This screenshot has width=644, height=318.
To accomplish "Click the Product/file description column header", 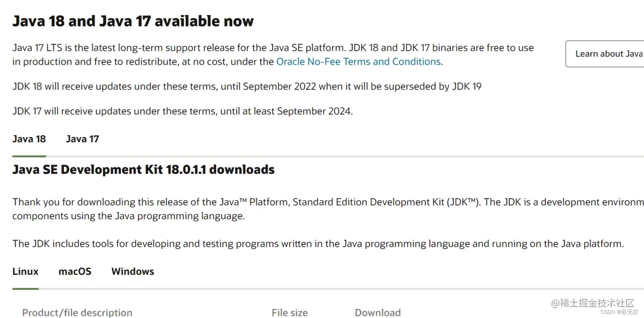I will tap(77, 312).
